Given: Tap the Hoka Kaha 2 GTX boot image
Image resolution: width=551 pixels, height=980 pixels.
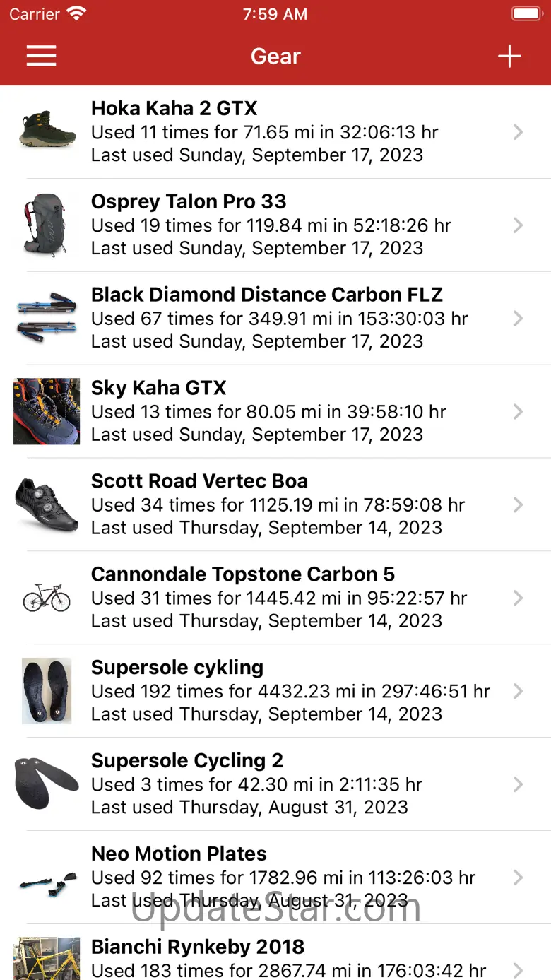Looking at the screenshot, I should (x=47, y=131).
